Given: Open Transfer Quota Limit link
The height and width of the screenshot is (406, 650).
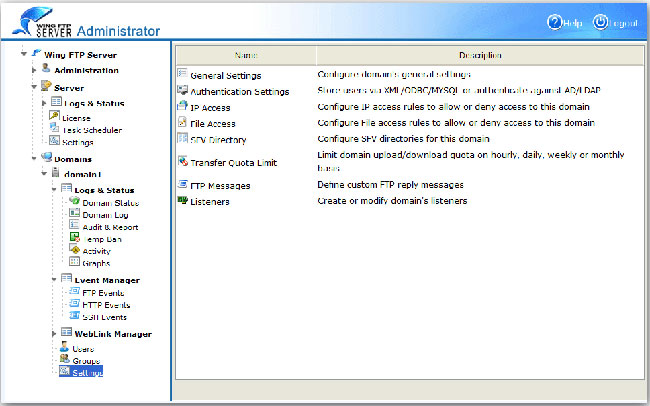Looking at the screenshot, I should 233,163.
